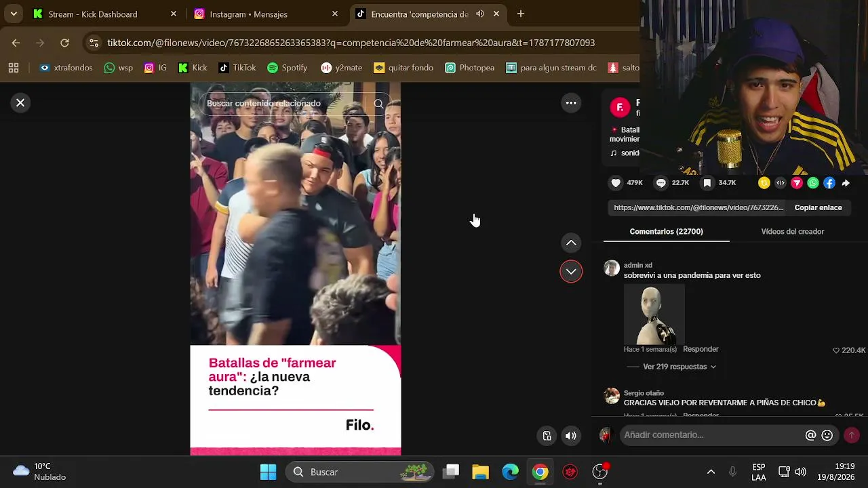868x488 pixels.
Task: Click the TikTok URL in address bar
Action: pos(351,43)
